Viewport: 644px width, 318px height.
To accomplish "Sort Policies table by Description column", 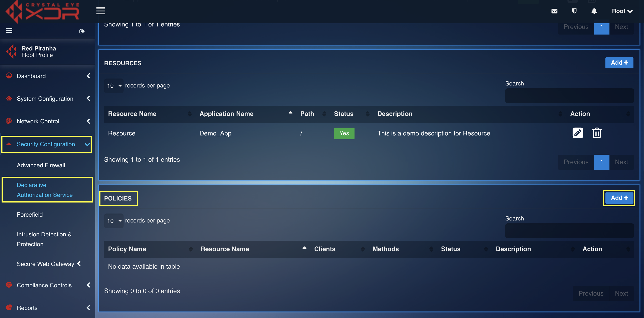I will (x=535, y=249).
